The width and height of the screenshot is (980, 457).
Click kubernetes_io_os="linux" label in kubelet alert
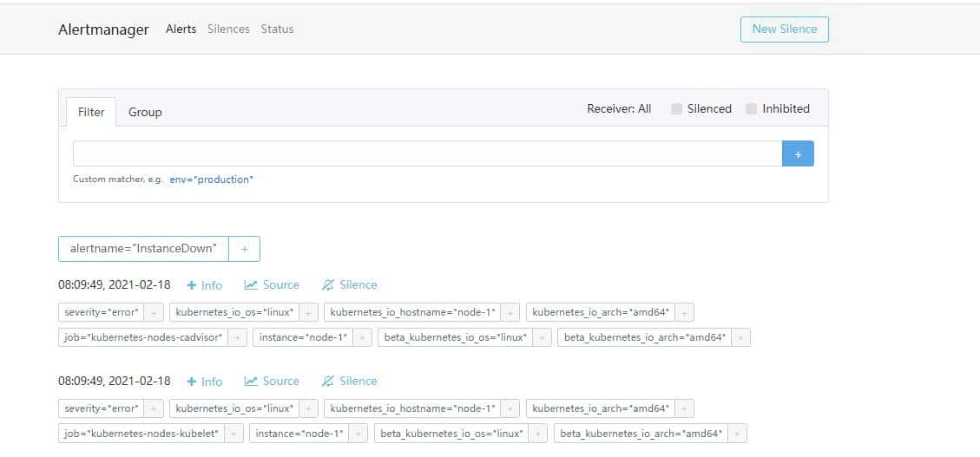coord(234,408)
